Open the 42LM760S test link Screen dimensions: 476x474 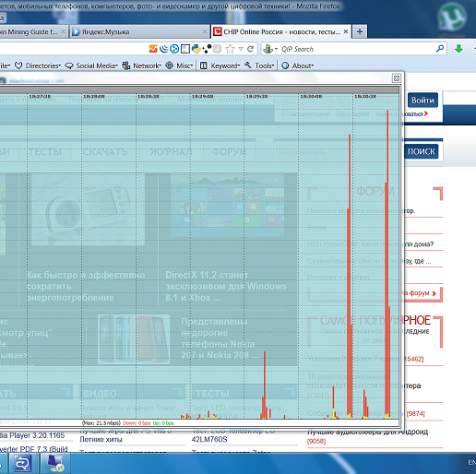click(x=209, y=440)
